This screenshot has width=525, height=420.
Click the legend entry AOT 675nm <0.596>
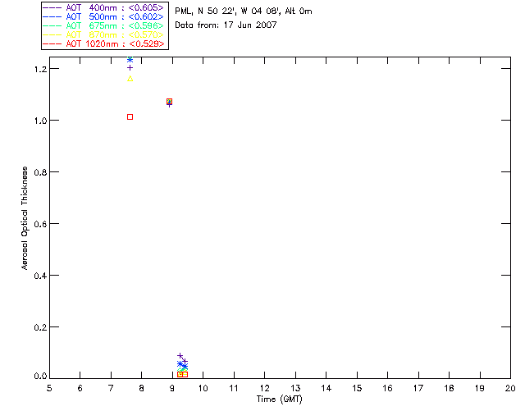(x=103, y=25)
